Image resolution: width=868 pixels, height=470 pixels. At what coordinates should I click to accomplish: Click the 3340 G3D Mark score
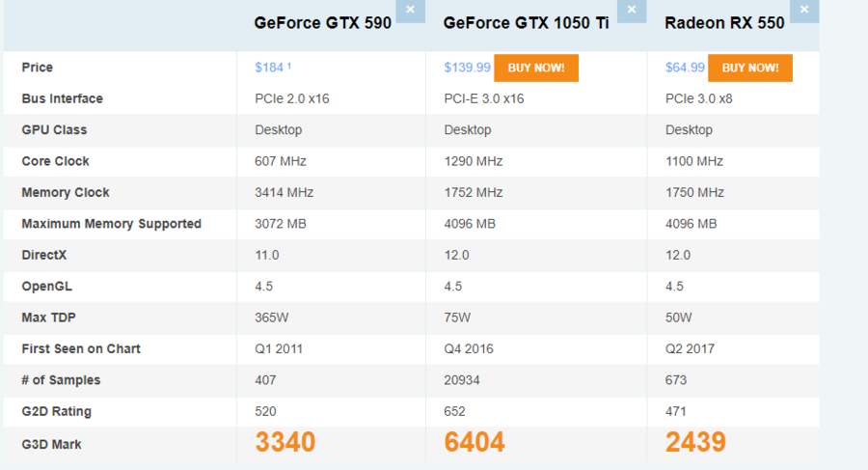click(285, 442)
